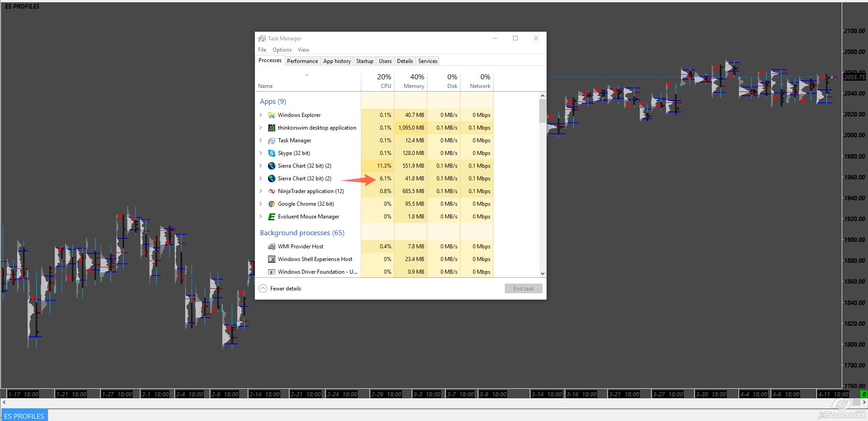Click the End task button
The width and height of the screenshot is (868, 421).
[523, 289]
